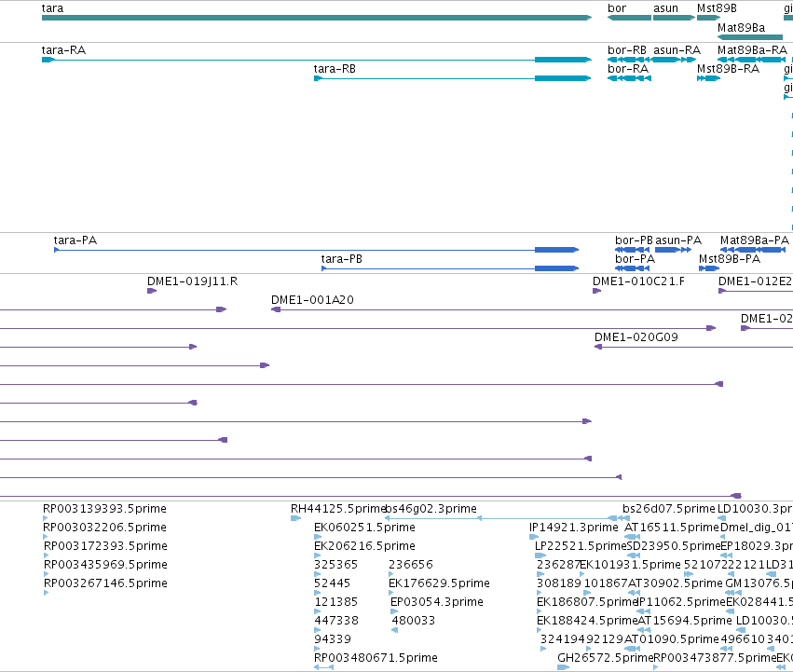
Task: Click the Mat89Ba gene label
Action: point(741,28)
